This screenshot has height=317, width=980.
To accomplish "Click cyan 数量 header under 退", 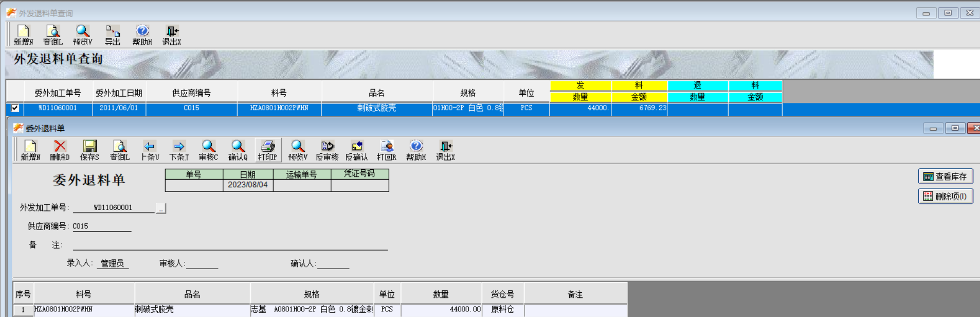I will click(697, 97).
